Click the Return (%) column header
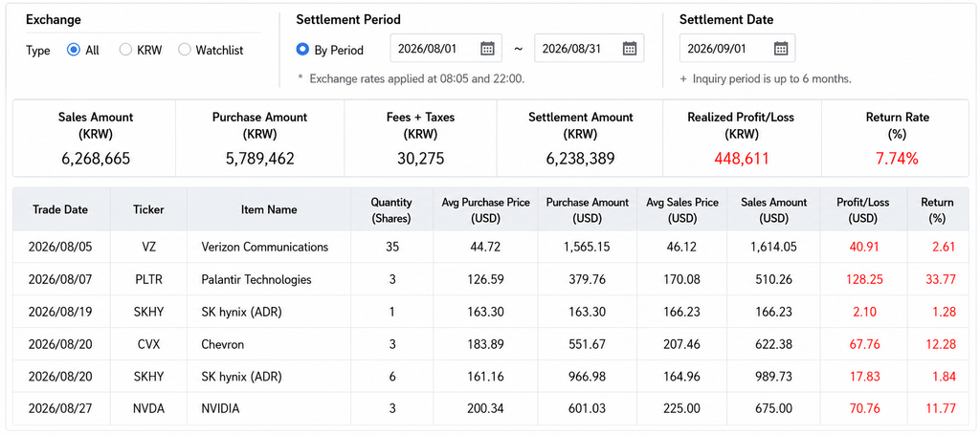The width and height of the screenshot is (980, 435). pos(938,209)
